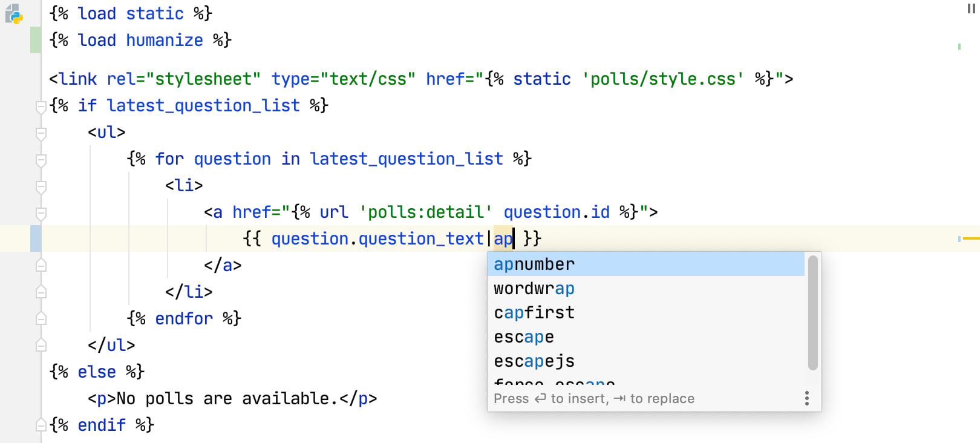Click the 'endfor' template keyword

pyautogui.click(x=184, y=318)
